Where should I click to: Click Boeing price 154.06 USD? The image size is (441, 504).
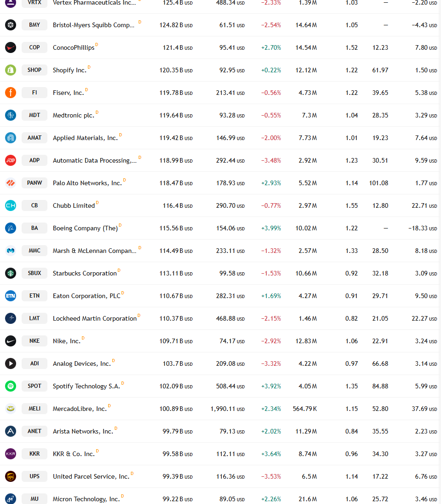[230, 228]
